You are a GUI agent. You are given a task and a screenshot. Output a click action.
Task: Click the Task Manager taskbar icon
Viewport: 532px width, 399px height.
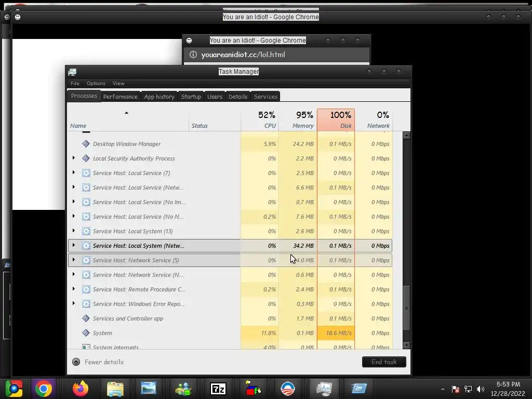pos(324,389)
